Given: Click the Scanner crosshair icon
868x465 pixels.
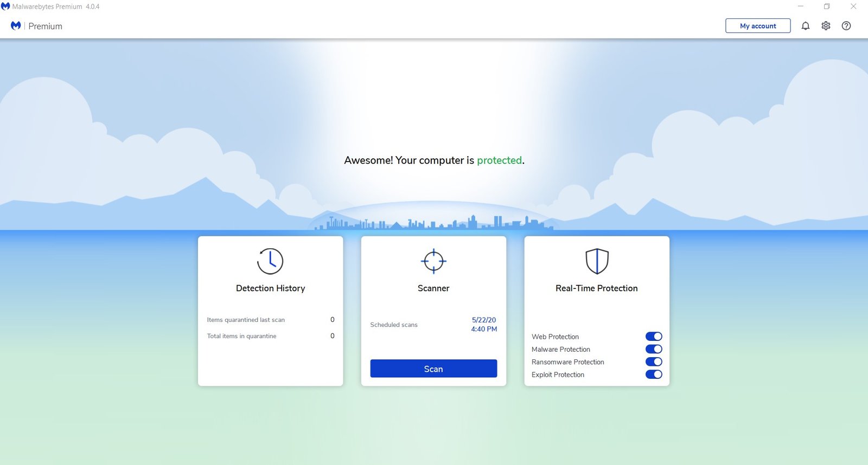Looking at the screenshot, I should coord(433,261).
